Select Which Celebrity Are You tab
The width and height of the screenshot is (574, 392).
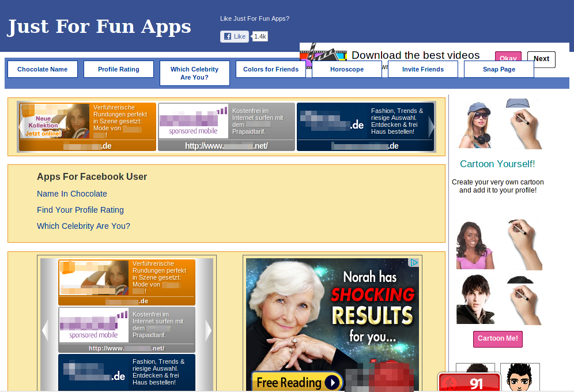(195, 73)
